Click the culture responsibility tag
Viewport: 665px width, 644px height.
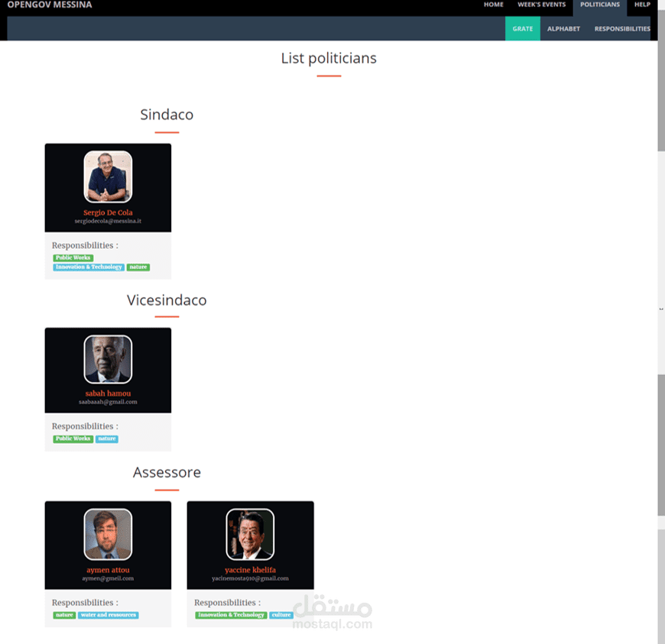281,615
